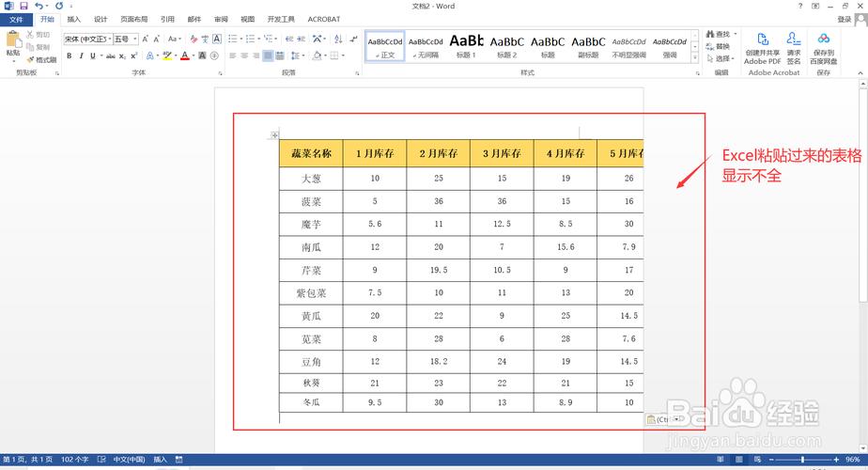
Task: Click Request Signature (请求签名) icon
Action: (793, 48)
